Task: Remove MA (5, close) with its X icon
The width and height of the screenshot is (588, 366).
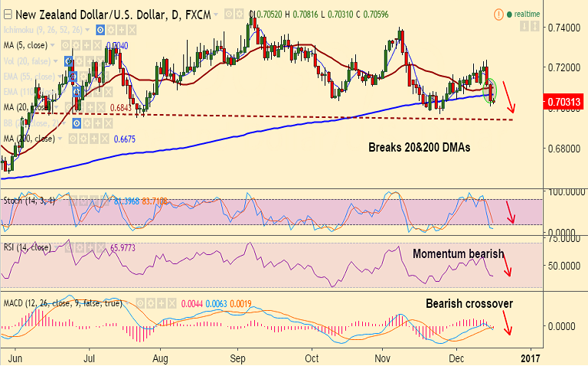Action: (96, 46)
